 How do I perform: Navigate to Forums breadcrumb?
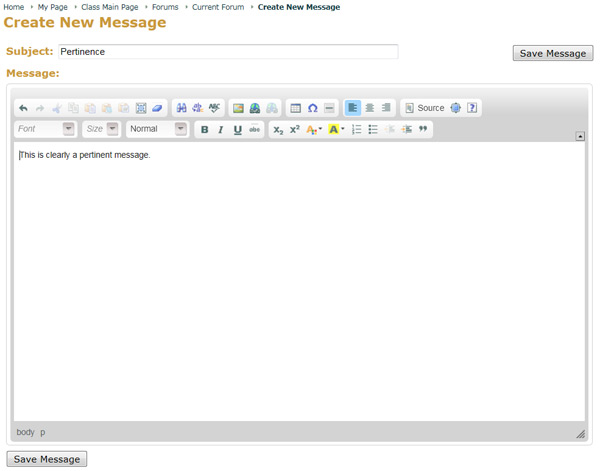point(165,7)
